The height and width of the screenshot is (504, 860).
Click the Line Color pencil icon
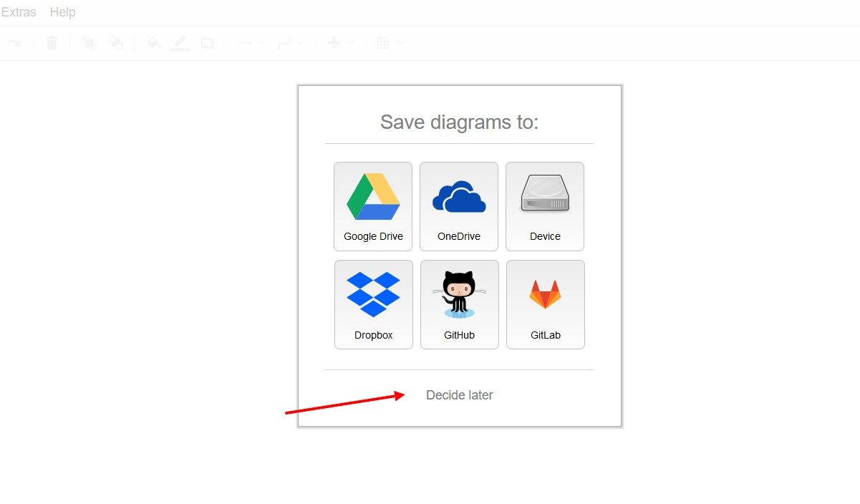pos(180,44)
